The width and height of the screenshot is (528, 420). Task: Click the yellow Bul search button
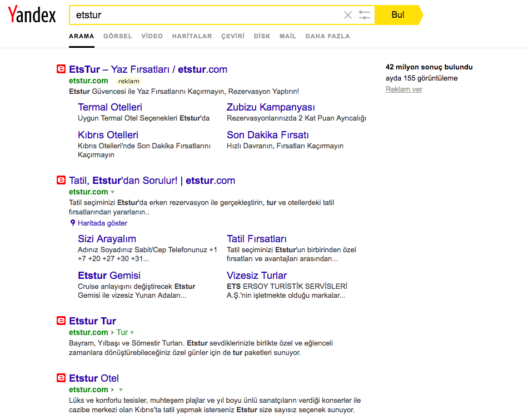(x=399, y=15)
